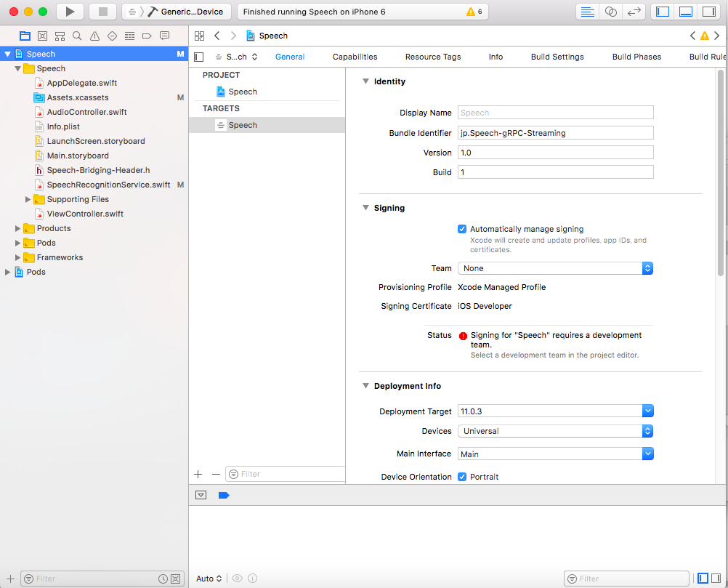Switch to the Build Settings tab
The image size is (728, 588).
click(557, 57)
